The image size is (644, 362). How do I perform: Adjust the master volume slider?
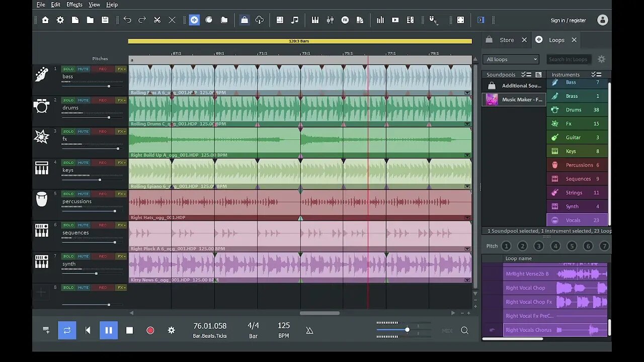click(x=407, y=330)
